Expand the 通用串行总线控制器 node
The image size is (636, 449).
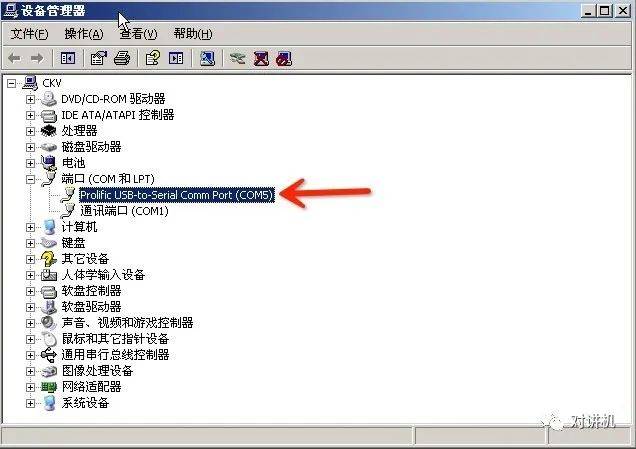[30, 355]
